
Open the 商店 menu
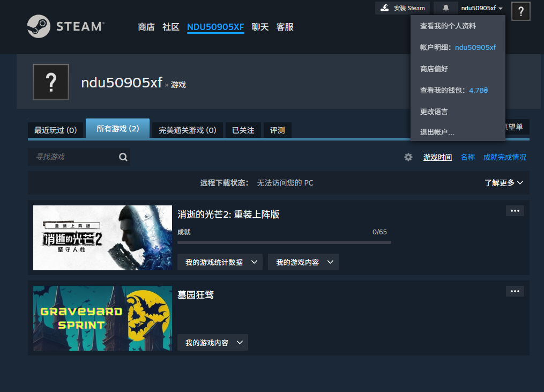146,27
